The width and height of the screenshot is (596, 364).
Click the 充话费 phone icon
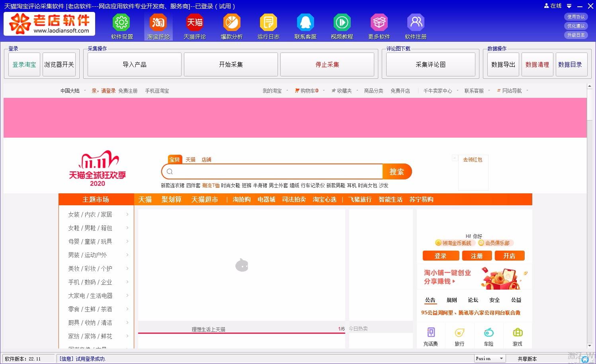click(x=431, y=332)
